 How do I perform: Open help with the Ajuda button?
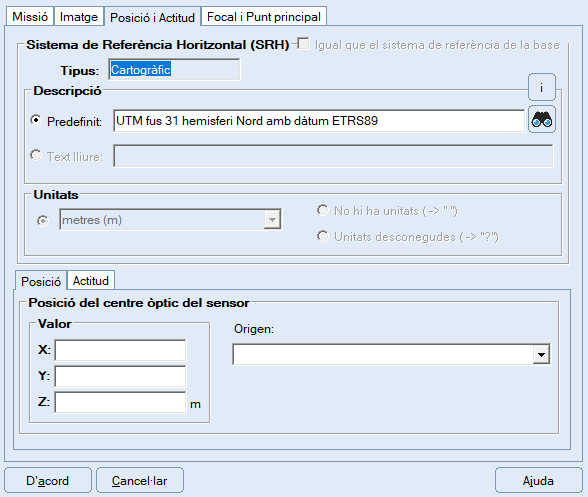pos(538,480)
